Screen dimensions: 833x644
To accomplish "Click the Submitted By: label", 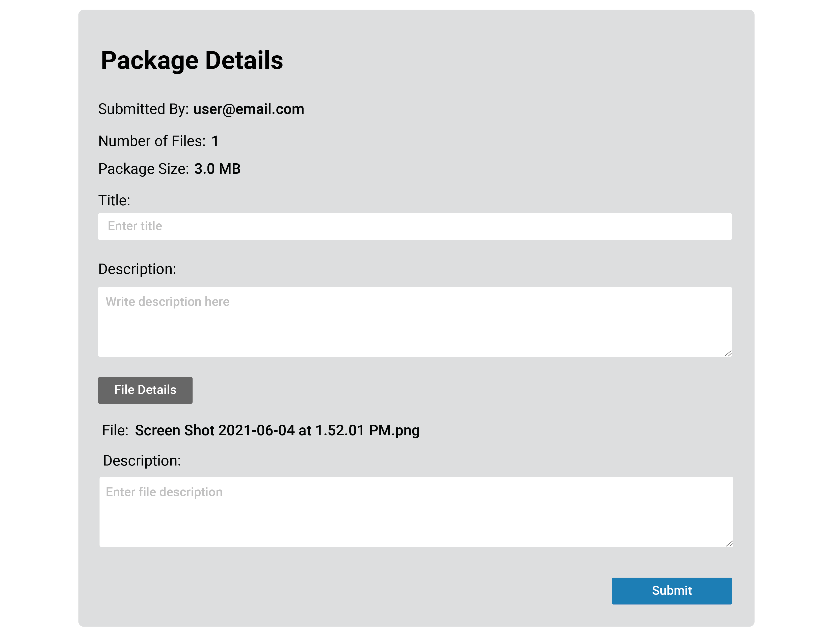I will (x=143, y=109).
